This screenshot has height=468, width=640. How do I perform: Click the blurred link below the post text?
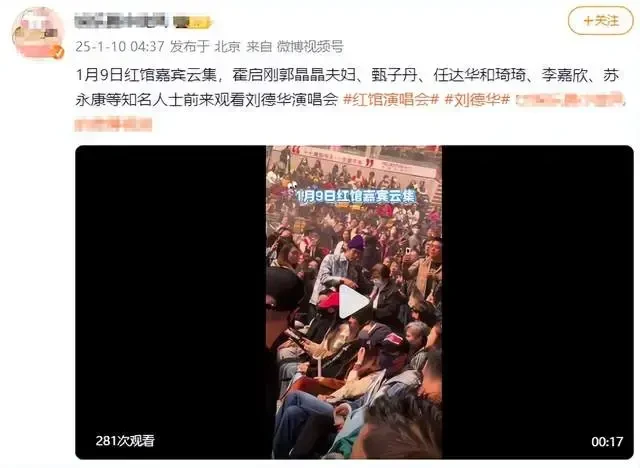tap(113, 124)
